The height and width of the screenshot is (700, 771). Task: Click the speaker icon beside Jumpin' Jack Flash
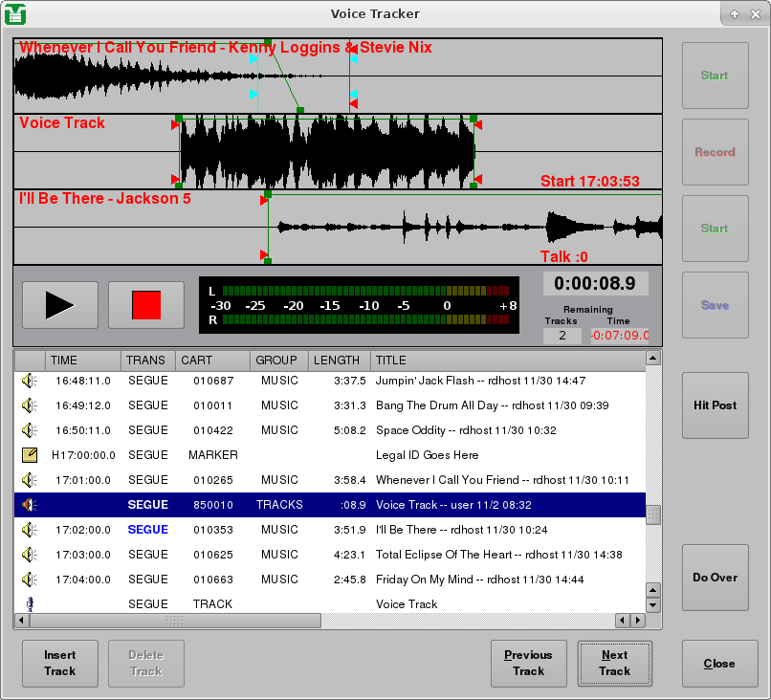click(29, 380)
